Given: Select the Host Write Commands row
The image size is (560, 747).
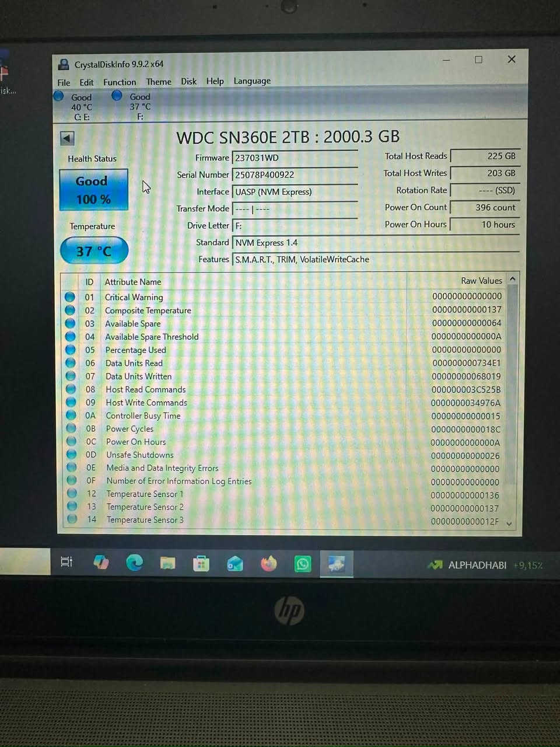Looking at the screenshot, I should coord(283,403).
